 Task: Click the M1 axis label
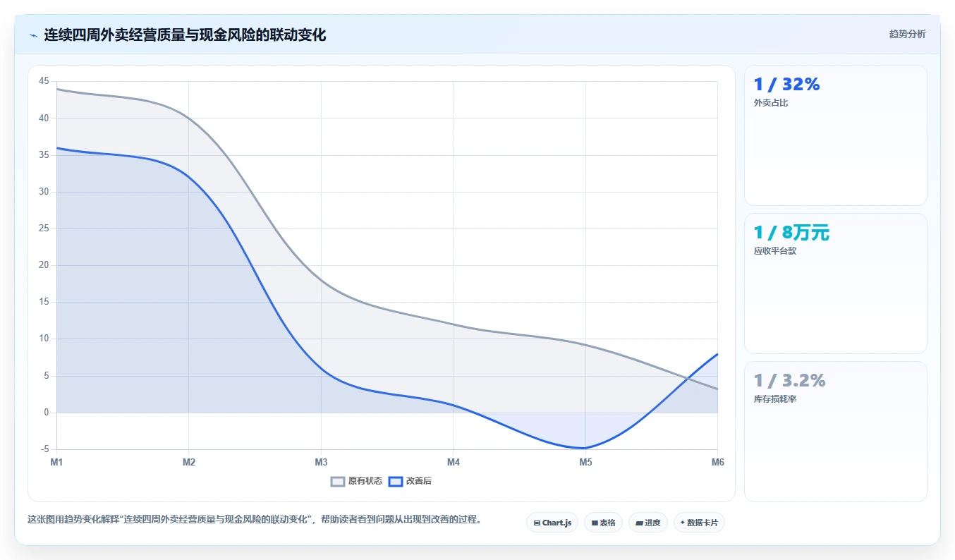tap(56, 462)
